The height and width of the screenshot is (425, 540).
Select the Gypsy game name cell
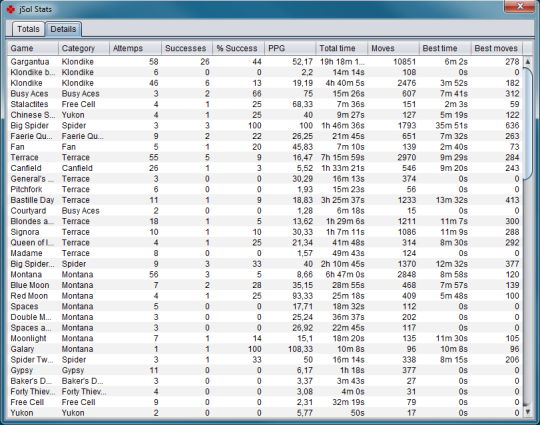[x=33, y=370]
